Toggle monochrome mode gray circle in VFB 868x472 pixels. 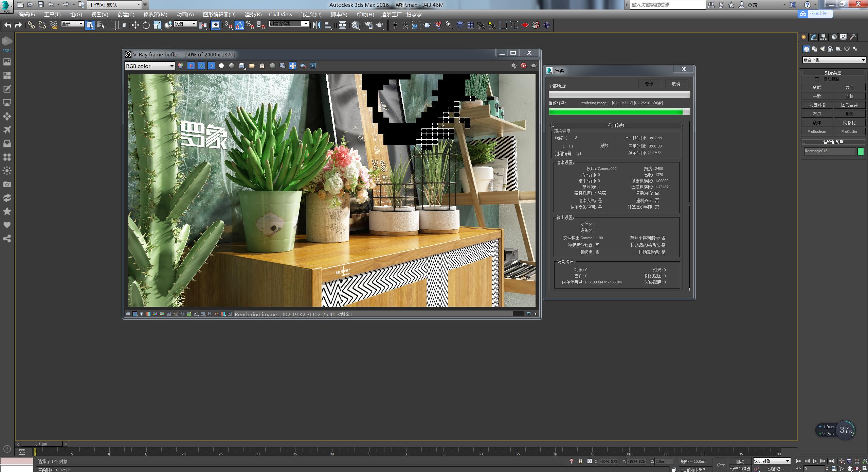point(232,66)
